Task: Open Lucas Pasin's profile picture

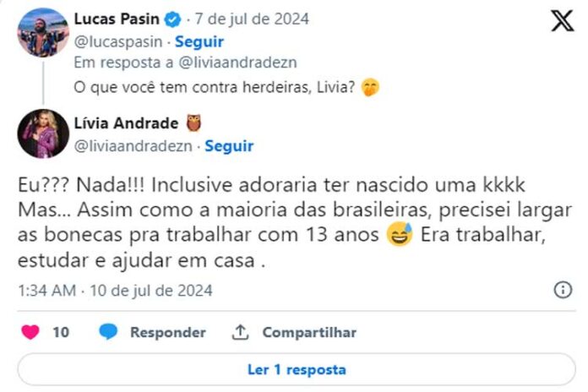Action: [x=42, y=32]
